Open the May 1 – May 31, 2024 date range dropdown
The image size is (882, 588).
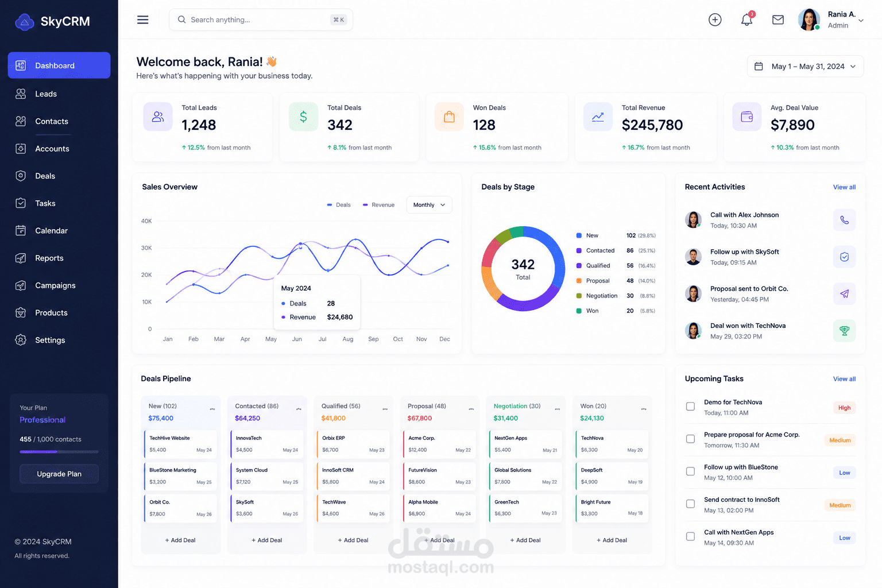805,66
